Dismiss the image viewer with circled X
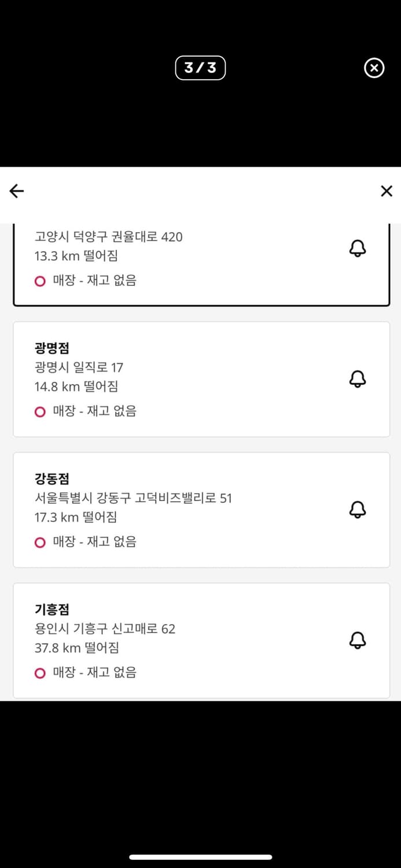Viewport: 401px width, 868px height. (x=374, y=68)
